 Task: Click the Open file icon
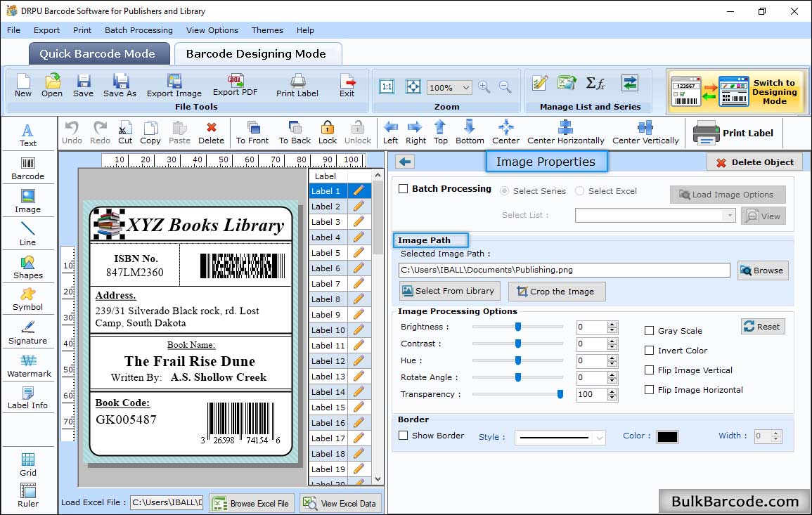(52, 86)
